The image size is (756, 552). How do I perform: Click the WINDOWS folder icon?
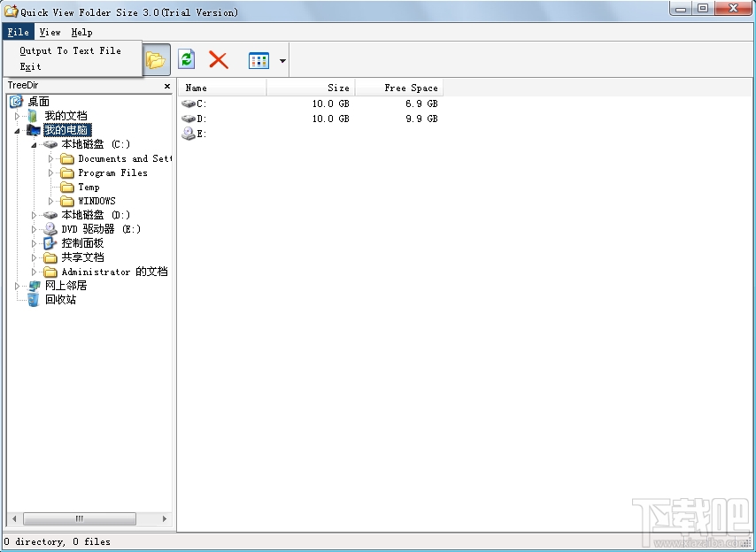(x=67, y=201)
